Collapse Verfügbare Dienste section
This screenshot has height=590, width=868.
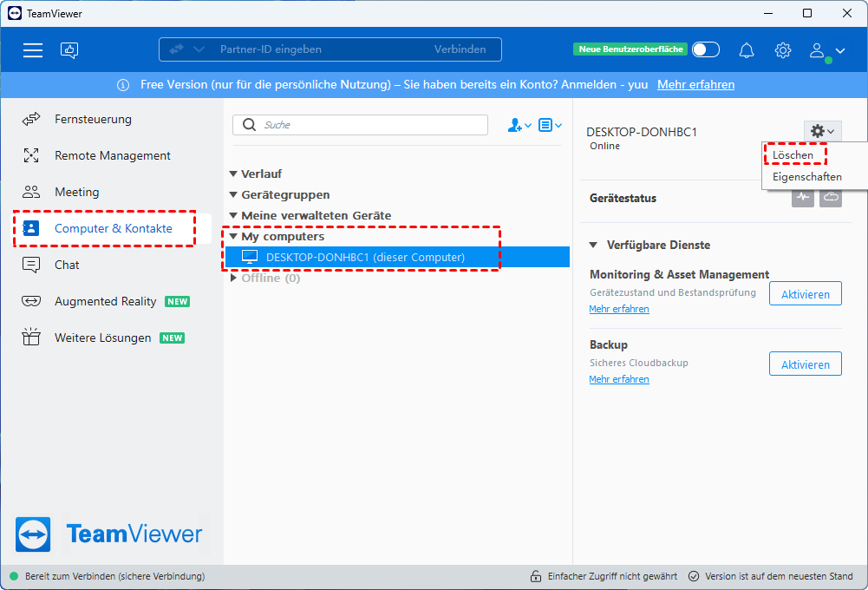pyautogui.click(x=593, y=246)
